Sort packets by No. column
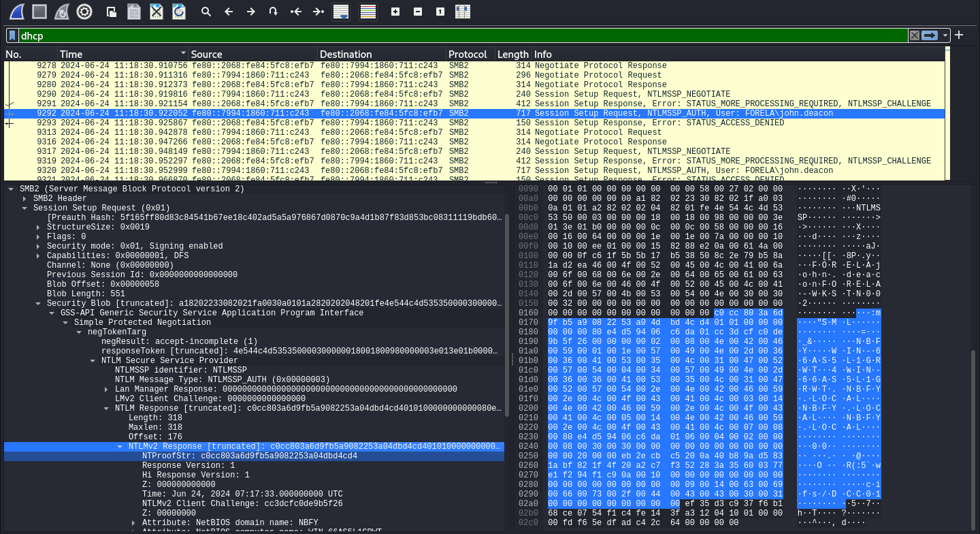The height and width of the screenshot is (534, 980). (x=31, y=54)
